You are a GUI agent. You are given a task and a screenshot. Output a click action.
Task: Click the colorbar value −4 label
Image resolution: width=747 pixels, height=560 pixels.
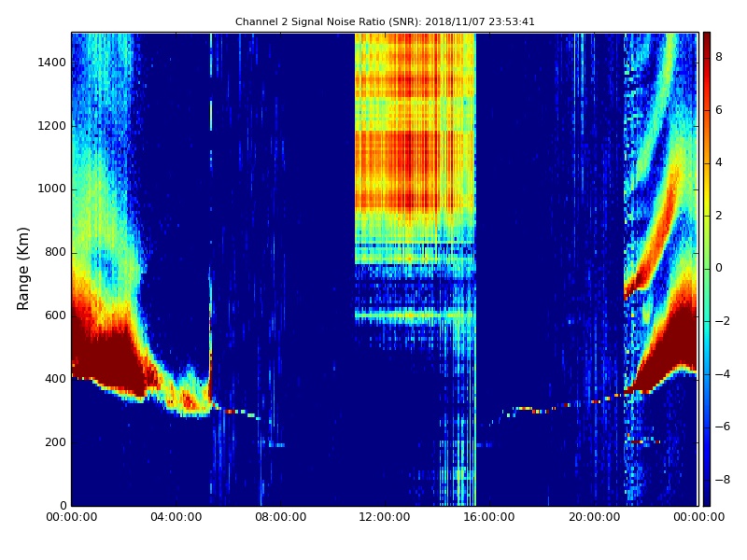(x=723, y=374)
